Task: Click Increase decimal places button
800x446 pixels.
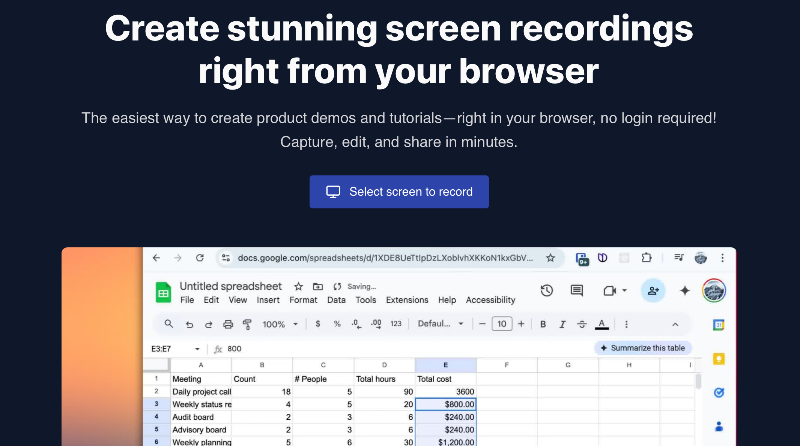Action: (377, 324)
